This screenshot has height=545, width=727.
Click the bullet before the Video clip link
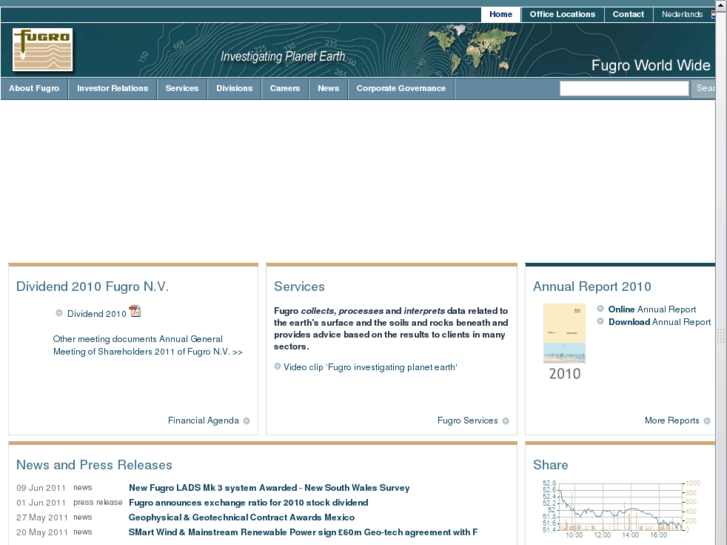click(x=277, y=366)
